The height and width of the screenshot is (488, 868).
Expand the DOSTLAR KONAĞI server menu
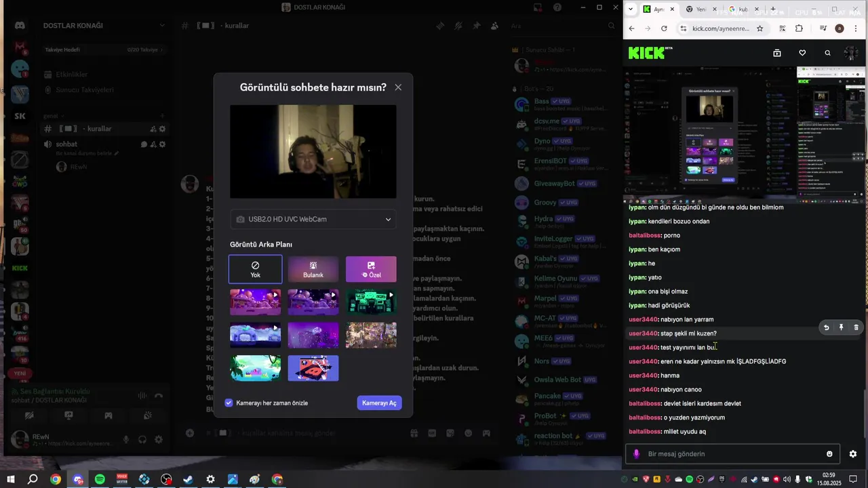162,26
